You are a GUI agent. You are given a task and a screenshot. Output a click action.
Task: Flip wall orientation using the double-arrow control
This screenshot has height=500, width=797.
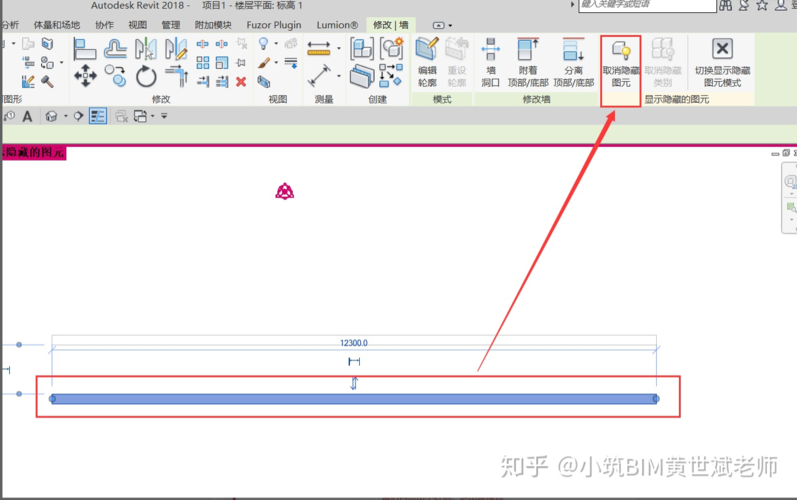[354, 383]
